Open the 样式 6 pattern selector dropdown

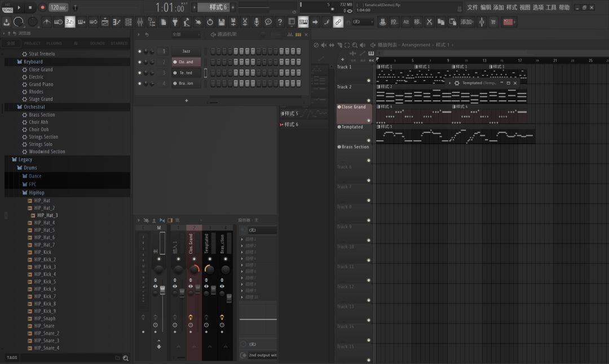pyautogui.click(x=218, y=7)
